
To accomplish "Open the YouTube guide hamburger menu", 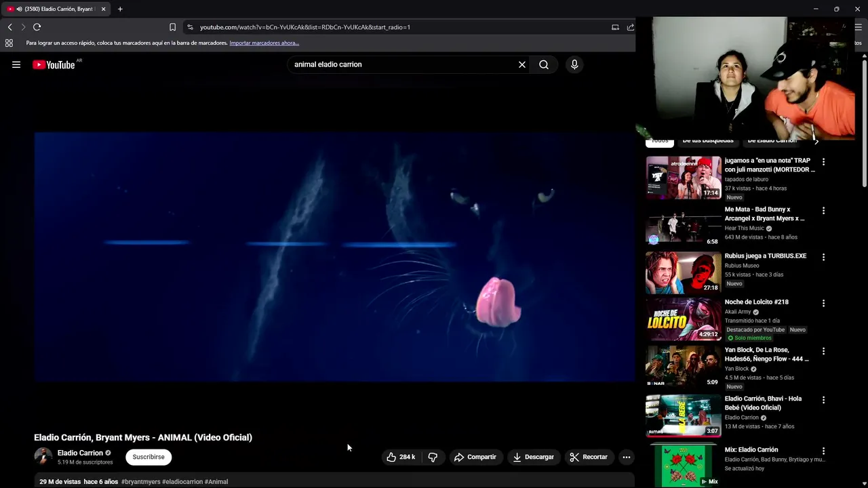I will (x=16, y=64).
